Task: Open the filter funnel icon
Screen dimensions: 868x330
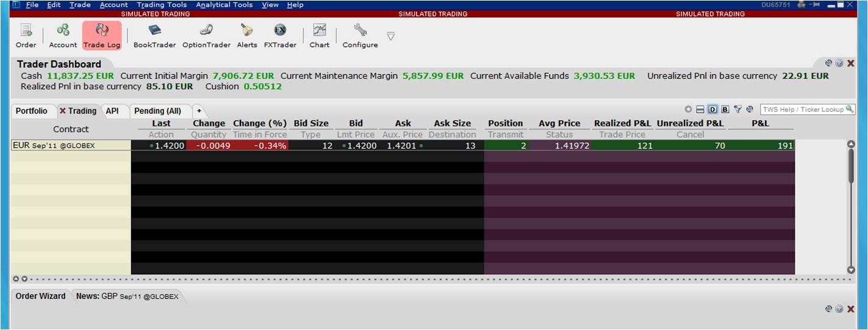Action: (x=737, y=110)
